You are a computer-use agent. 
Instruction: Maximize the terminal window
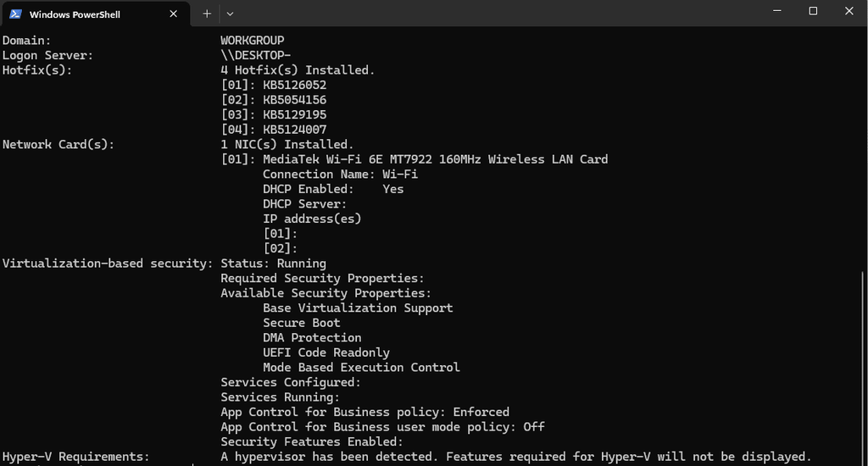coord(813,11)
